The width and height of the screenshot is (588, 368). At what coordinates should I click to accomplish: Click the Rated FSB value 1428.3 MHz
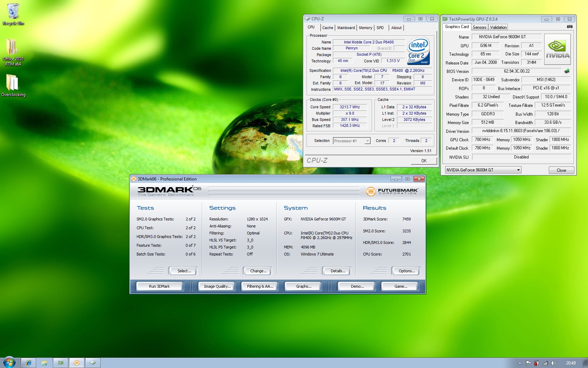350,126
